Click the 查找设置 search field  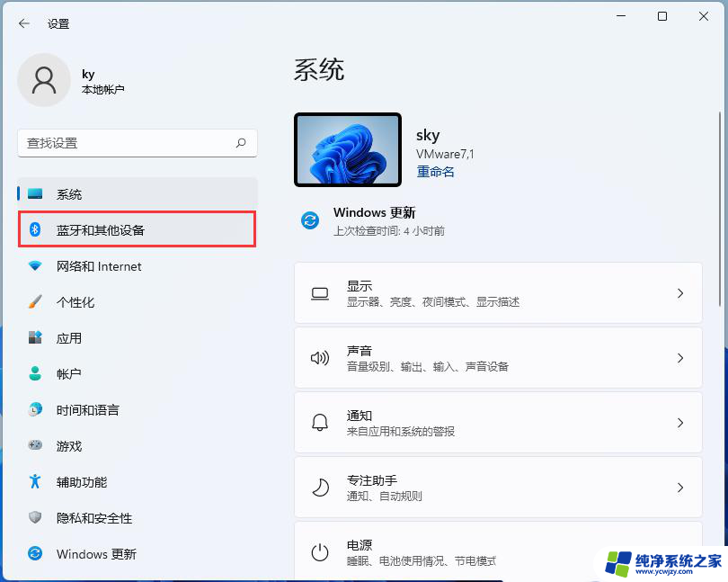coord(137,143)
